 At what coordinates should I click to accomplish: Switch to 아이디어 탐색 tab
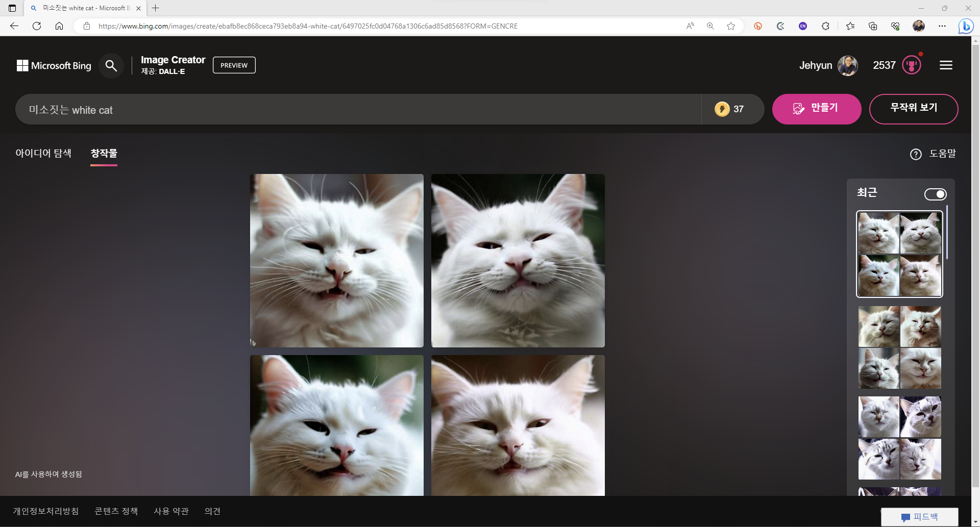[x=43, y=153]
